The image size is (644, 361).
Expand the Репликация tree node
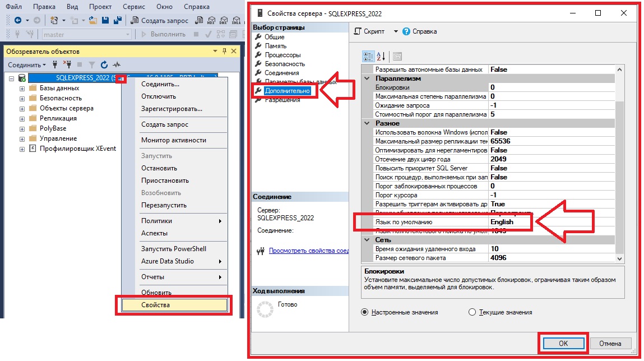(x=22, y=119)
